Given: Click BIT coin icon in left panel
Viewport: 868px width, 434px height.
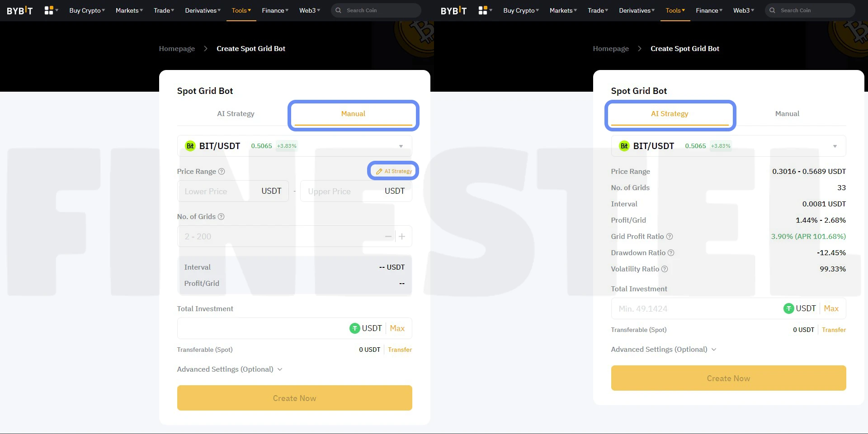Looking at the screenshot, I should (190, 146).
